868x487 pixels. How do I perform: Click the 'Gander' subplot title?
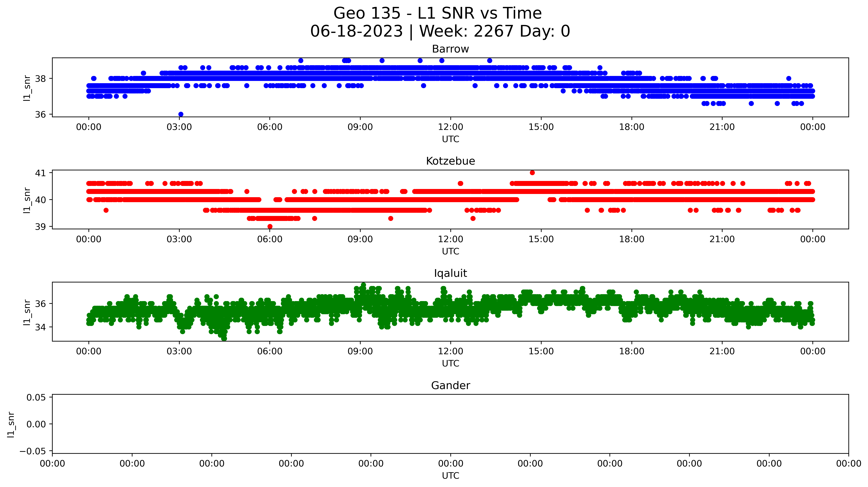click(451, 385)
